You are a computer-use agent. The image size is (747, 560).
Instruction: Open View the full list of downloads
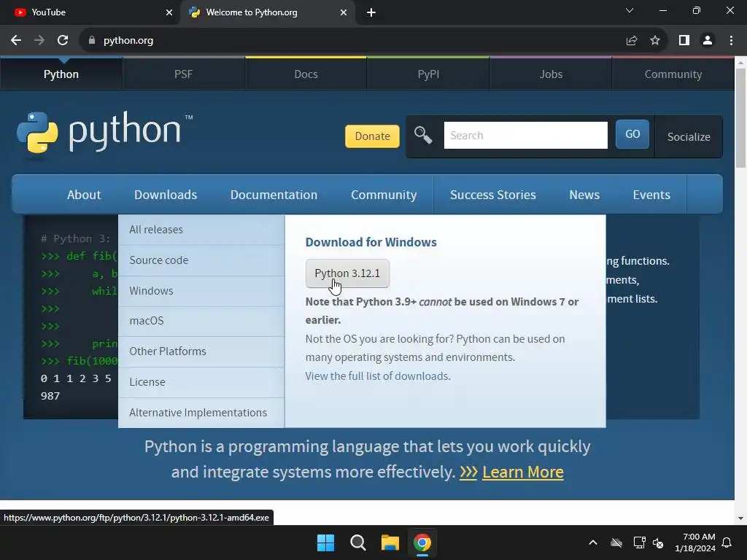click(x=378, y=376)
